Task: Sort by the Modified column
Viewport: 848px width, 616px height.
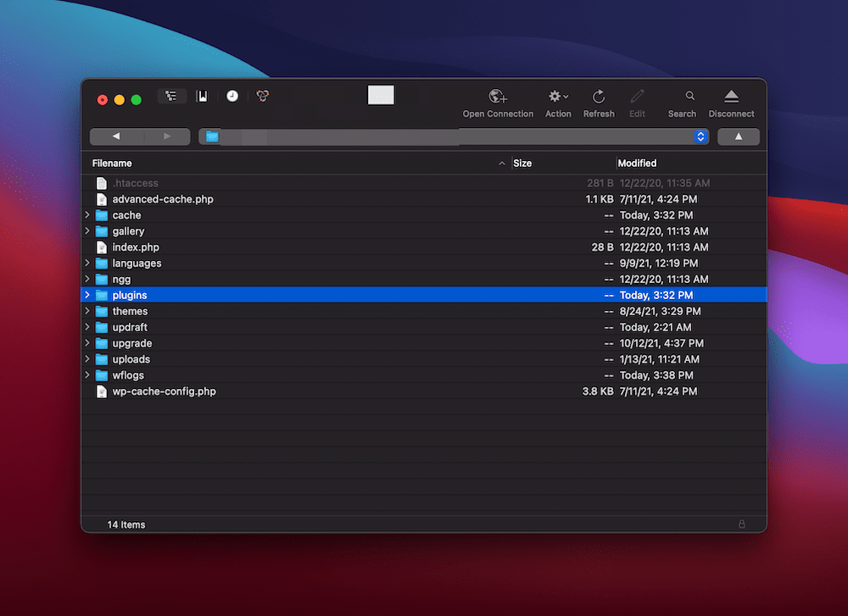Action: 637,164
